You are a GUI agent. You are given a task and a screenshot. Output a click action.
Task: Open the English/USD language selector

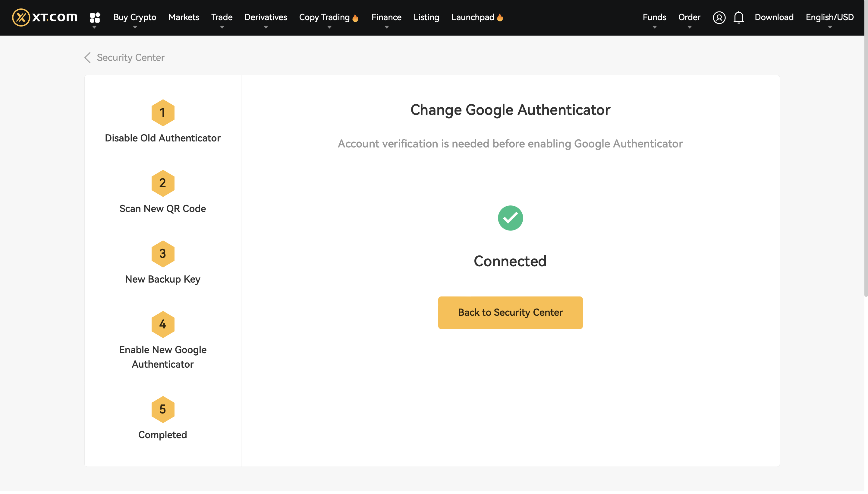click(x=829, y=17)
